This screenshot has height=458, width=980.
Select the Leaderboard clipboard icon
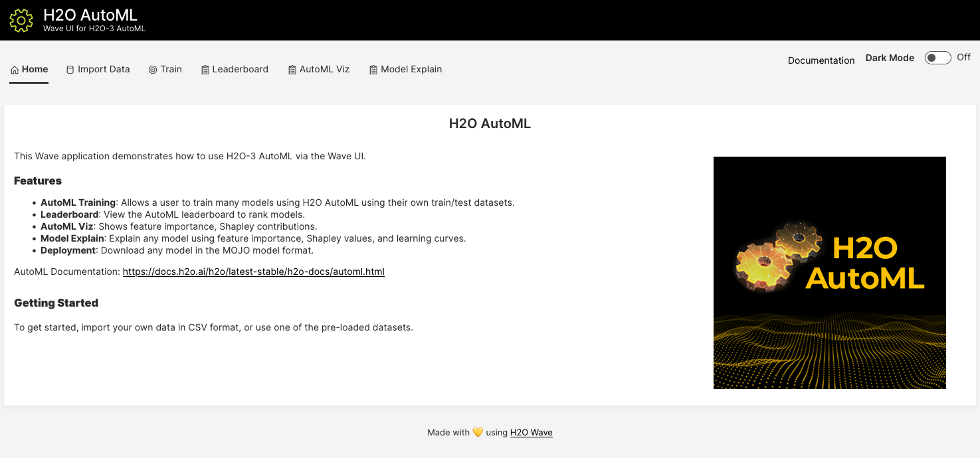(205, 69)
